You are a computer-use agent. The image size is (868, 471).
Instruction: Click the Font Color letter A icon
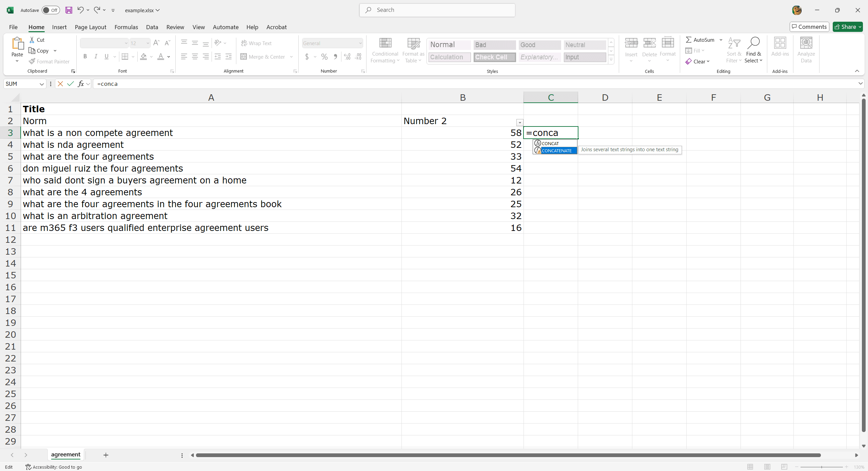point(161,57)
